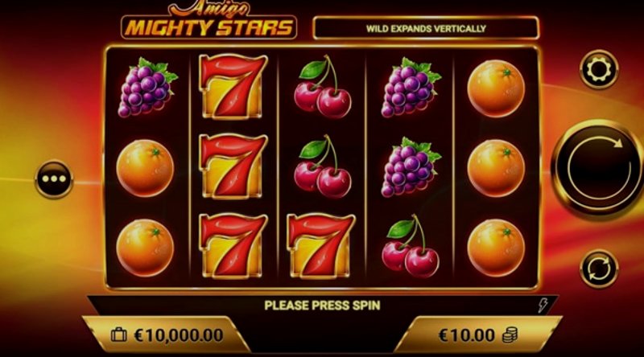Select the middle grapes in reel four
The width and height of the screenshot is (644, 357).
click(x=411, y=167)
